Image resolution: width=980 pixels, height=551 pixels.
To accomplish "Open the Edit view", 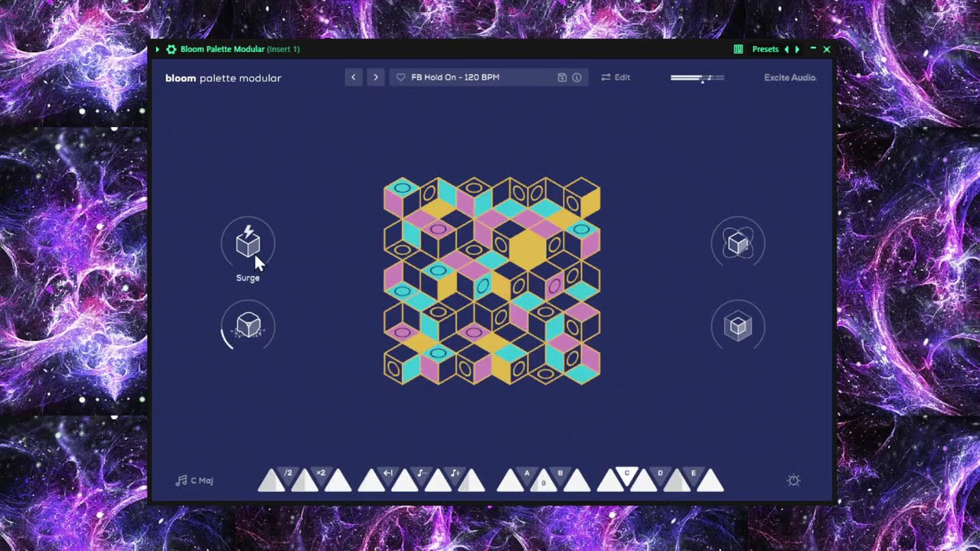I will [616, 77].
